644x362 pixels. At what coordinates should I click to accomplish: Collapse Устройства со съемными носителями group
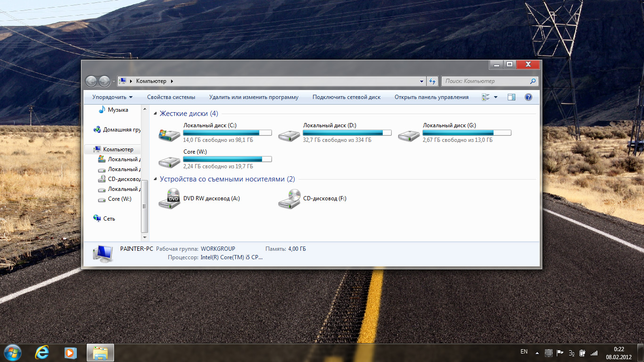tap(156, 179)
